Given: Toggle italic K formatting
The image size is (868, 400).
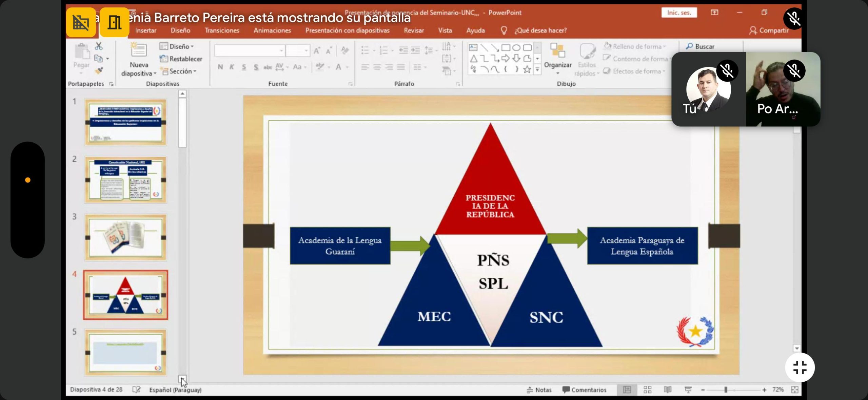Looking at the screenshot, I should point(232,67).
